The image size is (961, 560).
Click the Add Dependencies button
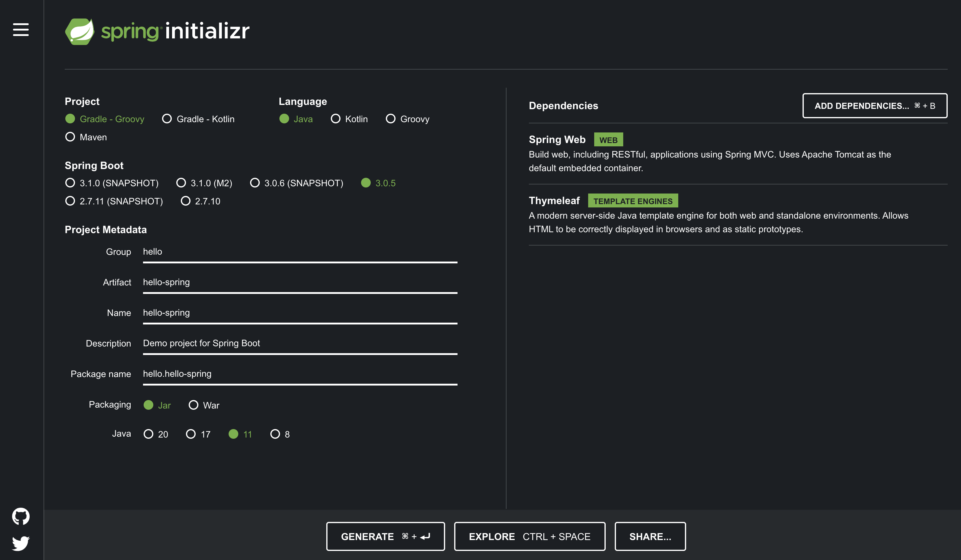click(x=875, y=106)
